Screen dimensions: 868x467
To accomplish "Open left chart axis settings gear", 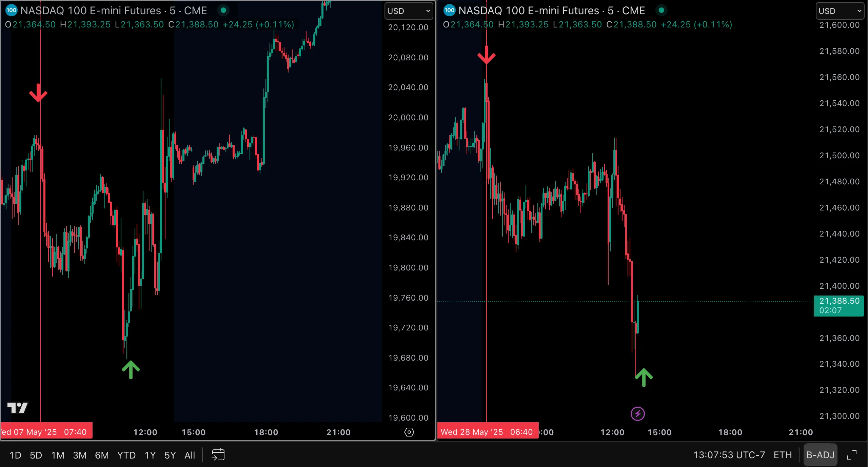I will [x=409, y=432].
